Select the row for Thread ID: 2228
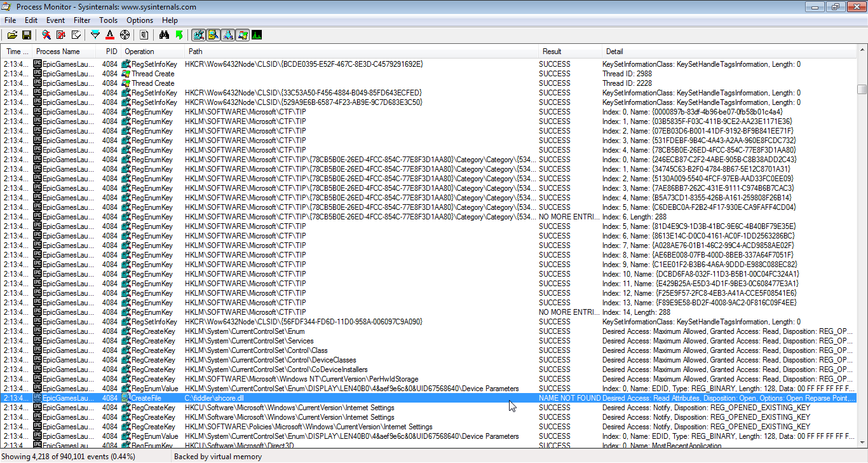The width and height of the screenshot is (868, 463). tap(429, 83)
